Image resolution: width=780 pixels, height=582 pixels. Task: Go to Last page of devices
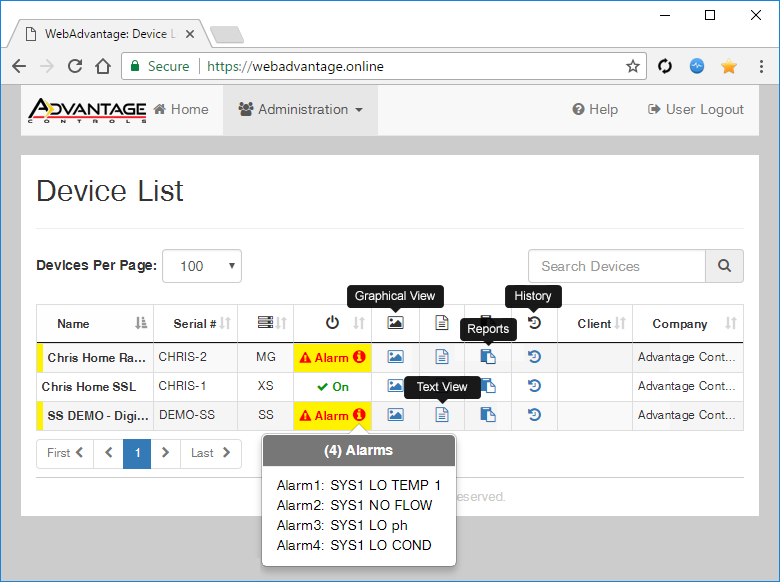(x=211, y=453)
